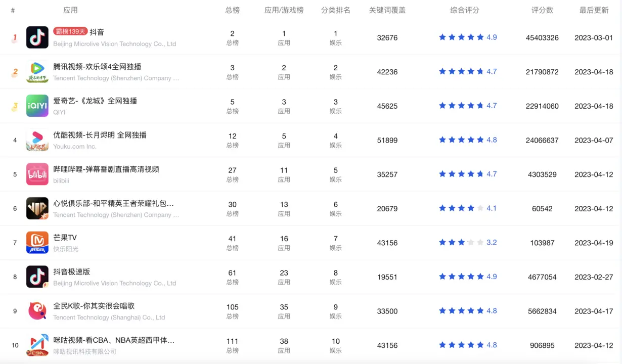Click rating count 103987
The height and width of the screenshot is (364, 622).
coord(542,243)
